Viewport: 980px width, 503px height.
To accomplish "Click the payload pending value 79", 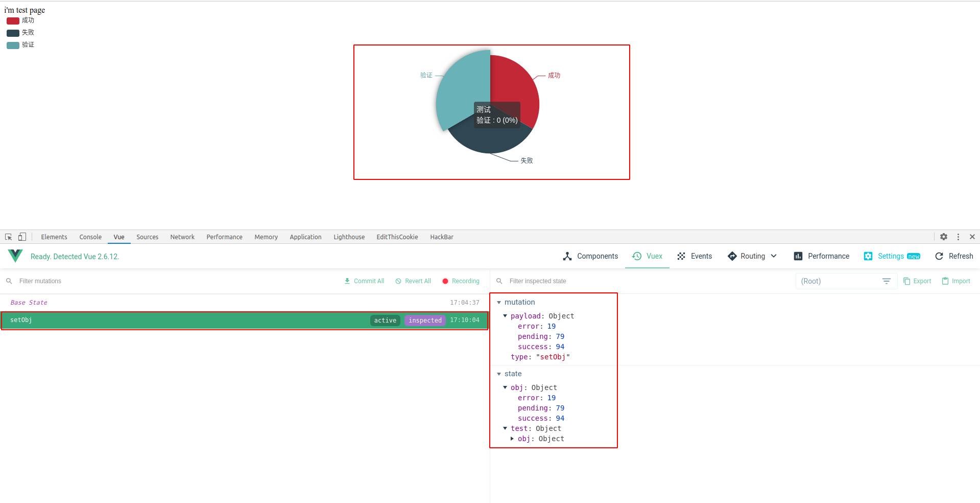I will coord(560,336).
